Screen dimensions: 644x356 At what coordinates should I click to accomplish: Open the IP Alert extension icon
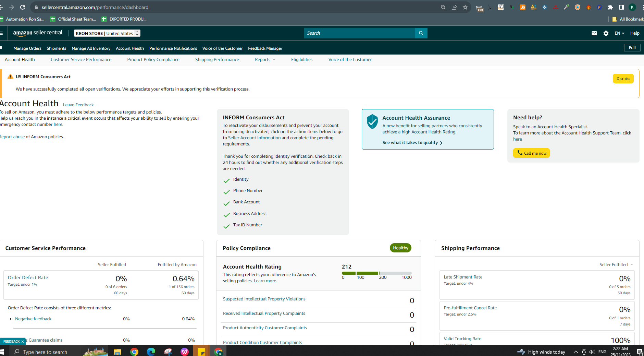tap(555, 7)
